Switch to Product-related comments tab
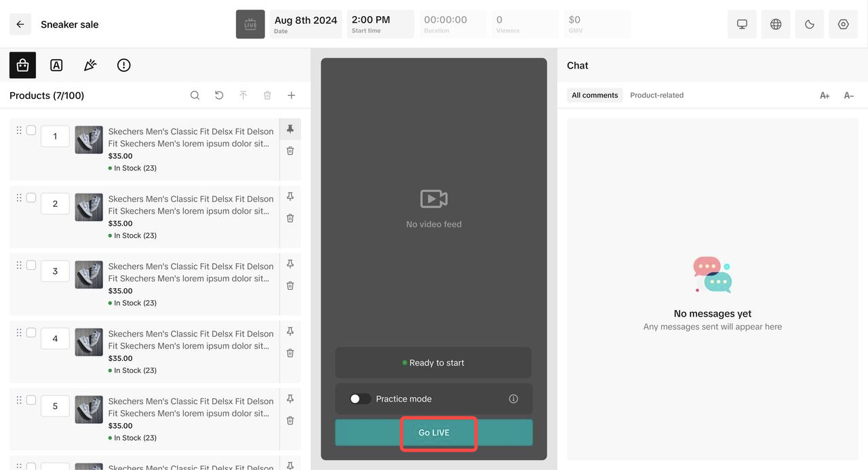This screenshot has width=868, height=470. [x=656, y=96]
